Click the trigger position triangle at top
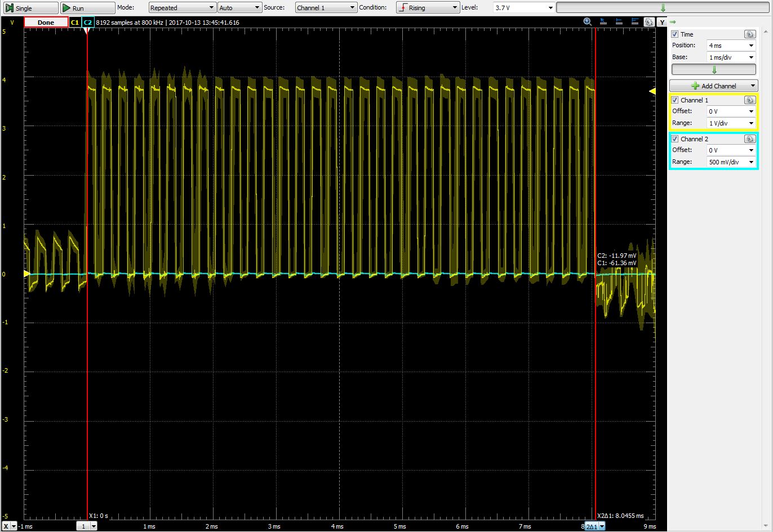The height and width of the screenshot is (532, 773). pyautogui.click(x=87, y=31)
